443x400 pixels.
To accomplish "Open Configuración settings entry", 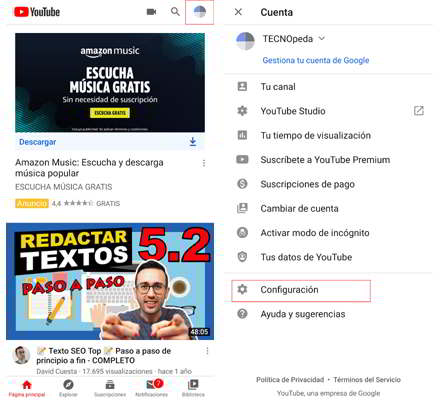I will click(301, 291).
